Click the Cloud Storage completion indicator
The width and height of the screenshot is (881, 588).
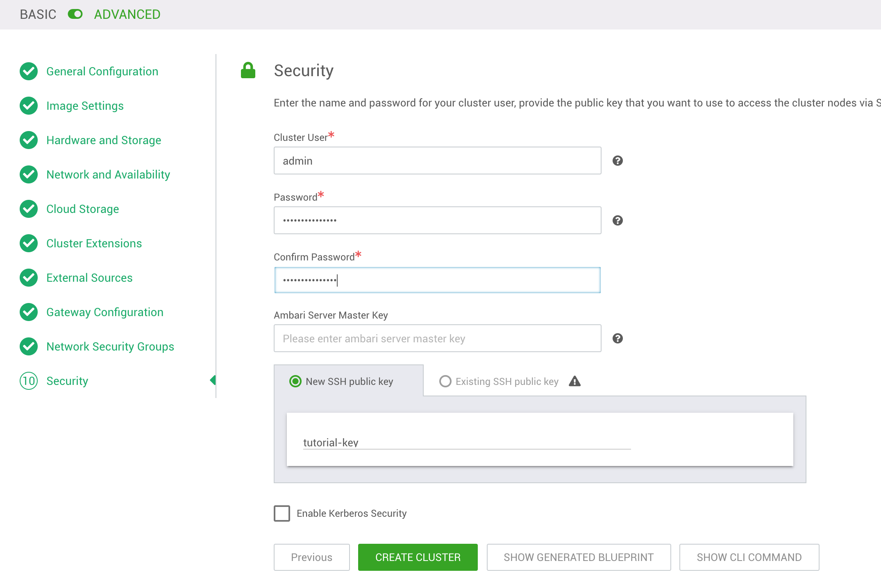click(x=28, y=209)
